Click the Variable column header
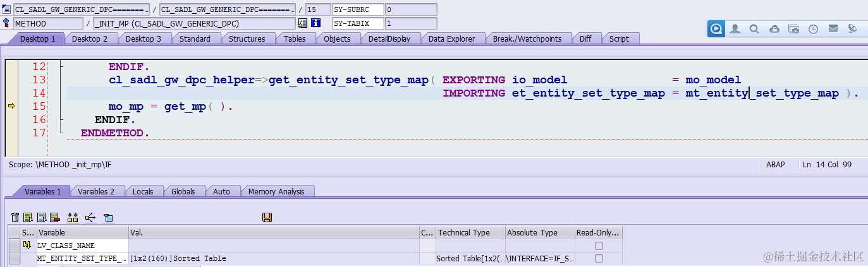Screen dimensions: 868x267 83,232
